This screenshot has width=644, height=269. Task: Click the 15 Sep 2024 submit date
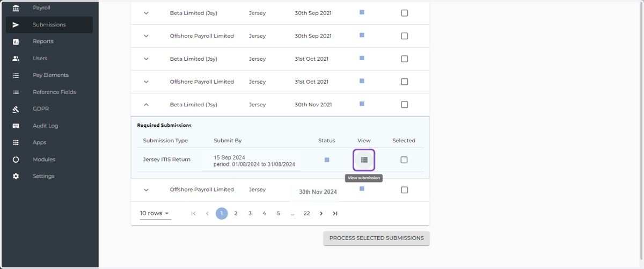229,157
